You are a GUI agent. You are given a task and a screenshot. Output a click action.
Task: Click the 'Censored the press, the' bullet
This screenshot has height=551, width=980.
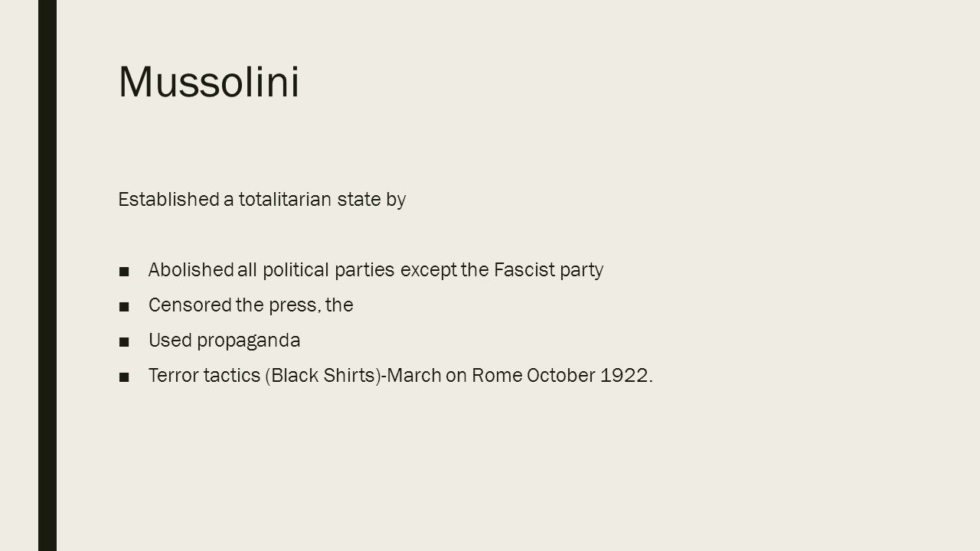pos(251,305)
